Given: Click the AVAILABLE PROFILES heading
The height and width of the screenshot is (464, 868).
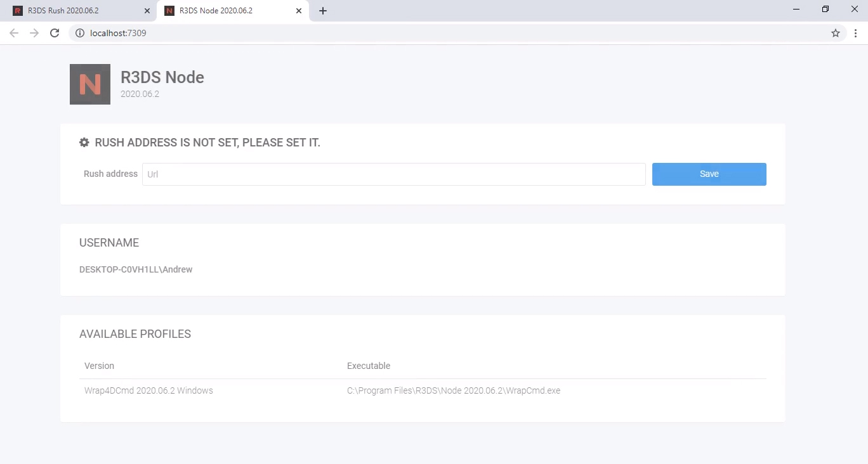Looking at the screenshot, I should coord(135,334).
